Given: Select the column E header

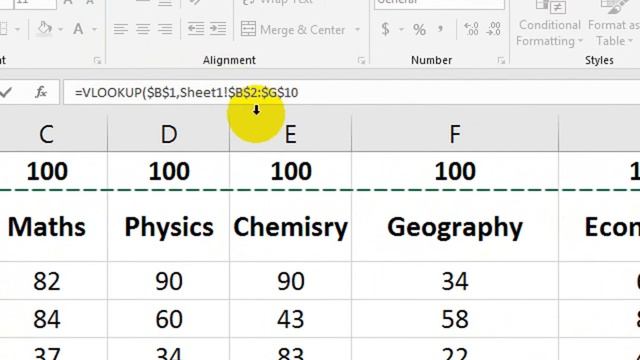Looking at the screenshot, I should [290, 134].
